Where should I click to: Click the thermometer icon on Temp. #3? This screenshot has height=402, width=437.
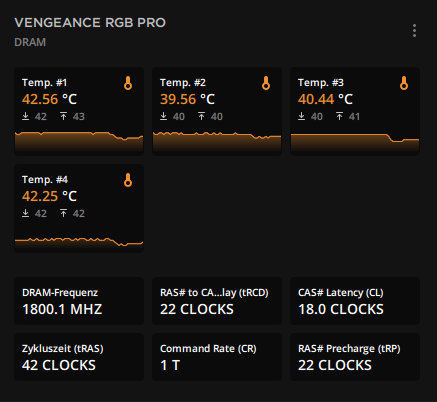pyautogui.click(x=404, y=83)
